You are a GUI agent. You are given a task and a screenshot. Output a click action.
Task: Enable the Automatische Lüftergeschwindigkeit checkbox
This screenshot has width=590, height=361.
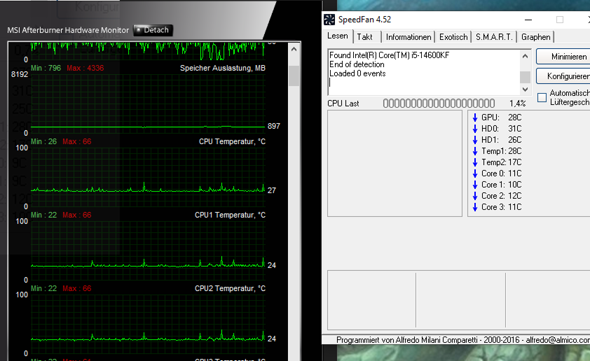click(x=542, y=97)
